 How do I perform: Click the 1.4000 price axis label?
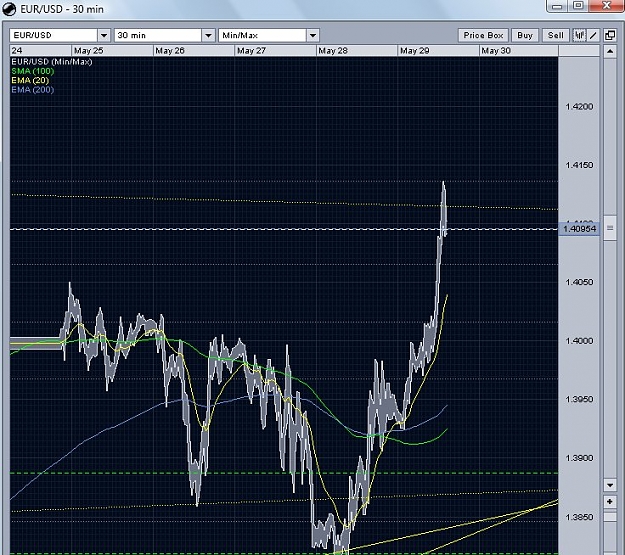579,341
